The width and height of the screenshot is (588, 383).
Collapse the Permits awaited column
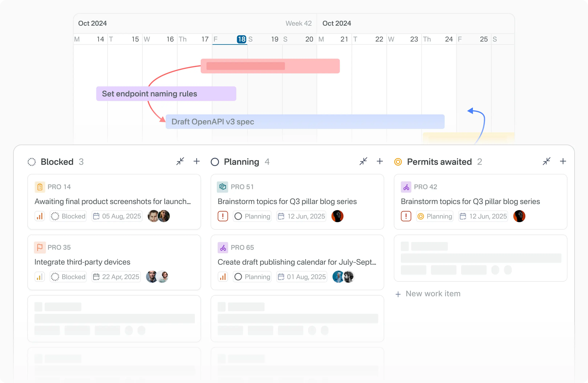(x=546, y=161)
